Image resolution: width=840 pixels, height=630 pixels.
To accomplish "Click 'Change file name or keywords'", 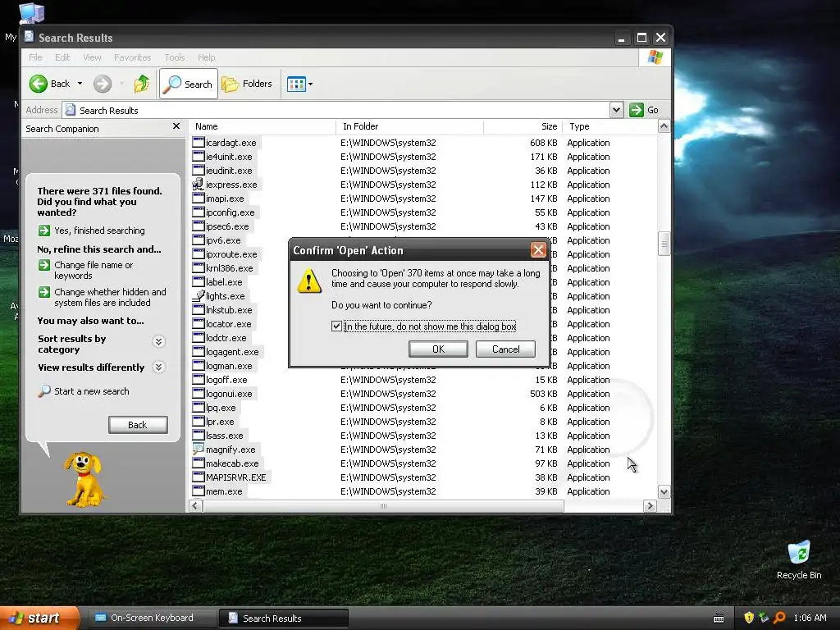I will tap(94, 270).
